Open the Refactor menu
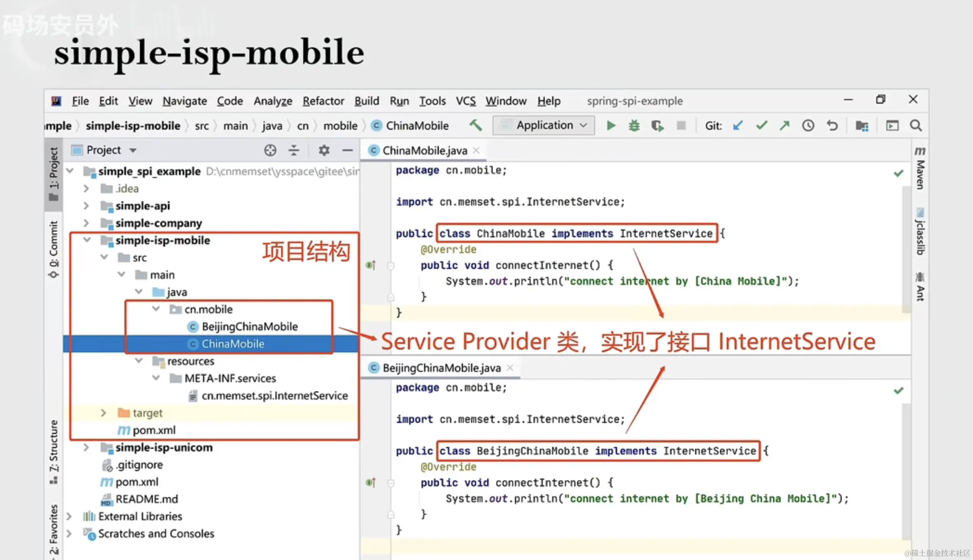The height and width of the screenshot is (560, 973). pos(323,101)
